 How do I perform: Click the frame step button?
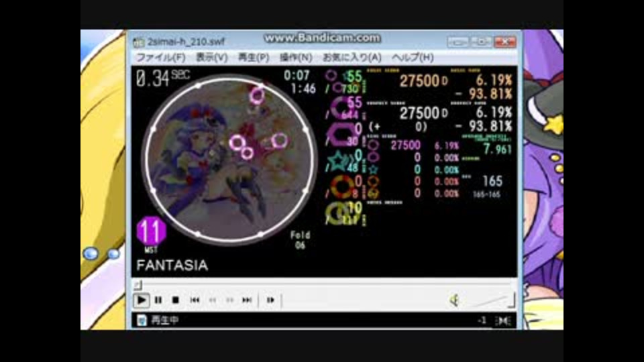270,300
